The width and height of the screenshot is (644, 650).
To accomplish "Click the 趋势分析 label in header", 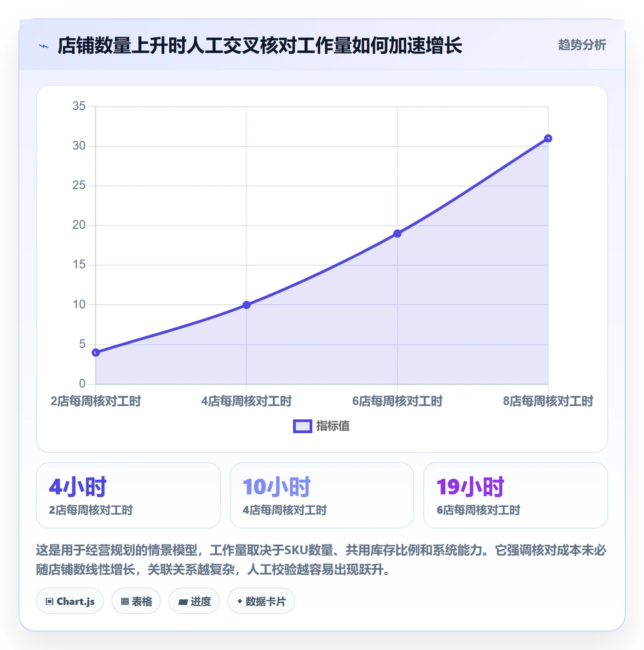I will tap(582, 45).
